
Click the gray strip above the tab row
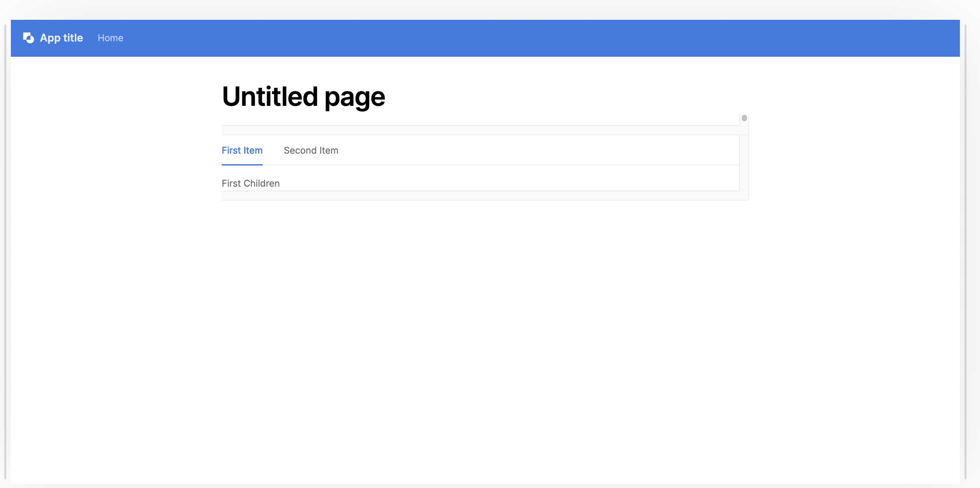point(479,130)
